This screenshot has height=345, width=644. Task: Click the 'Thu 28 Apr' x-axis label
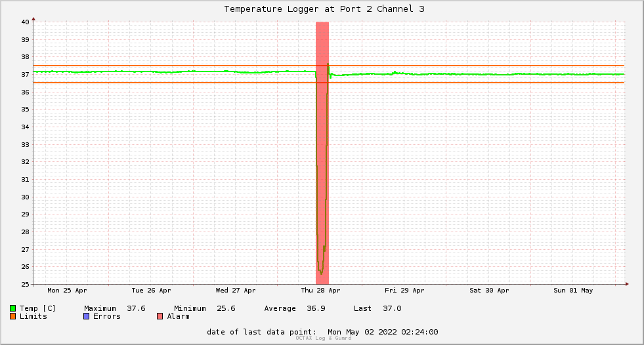pyautogui.click(x=320, y=291)
